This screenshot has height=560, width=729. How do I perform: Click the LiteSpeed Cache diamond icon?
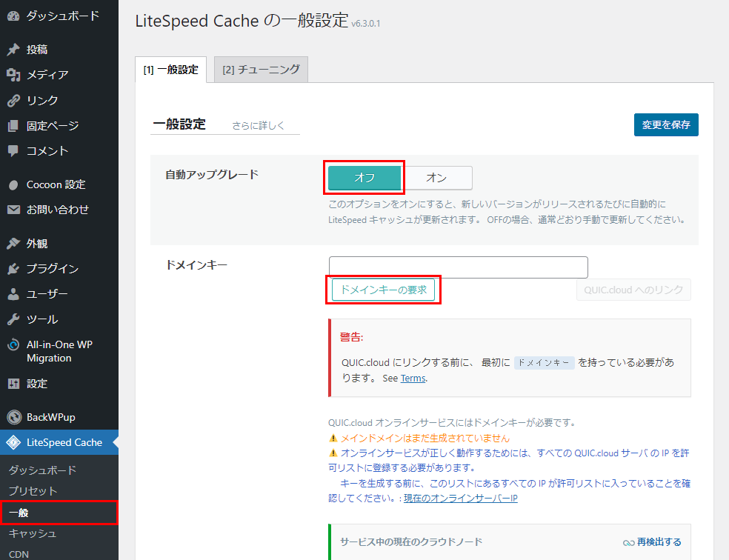[x=13, y=442]
